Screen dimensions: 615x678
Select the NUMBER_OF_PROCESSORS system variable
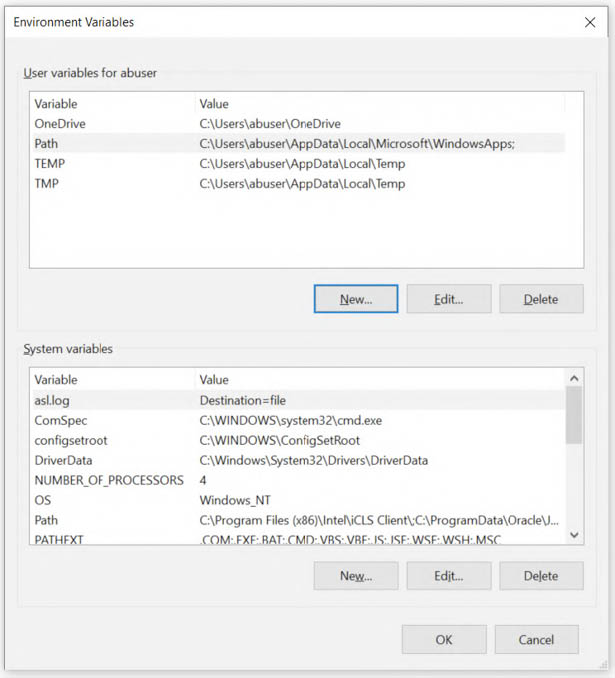pos(108,480)
